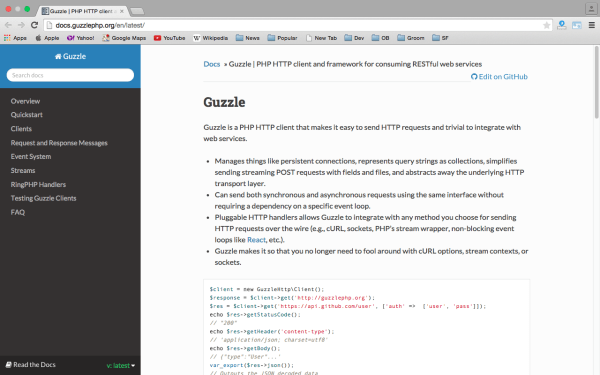Click the browser forward arrow

pyautogui.click(x=21, y=25)
